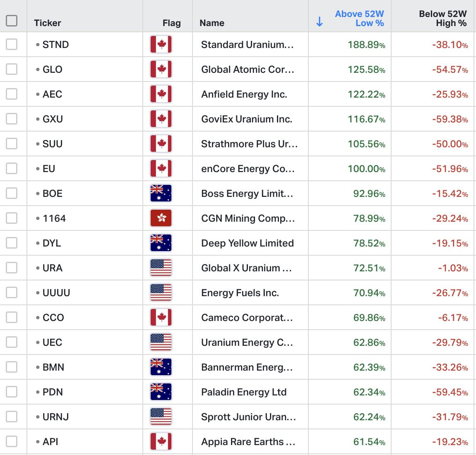476x455 pixels.
Task: Select the checkbox next to UUUU
Action: pyautogui.click(x=12, y=292)
